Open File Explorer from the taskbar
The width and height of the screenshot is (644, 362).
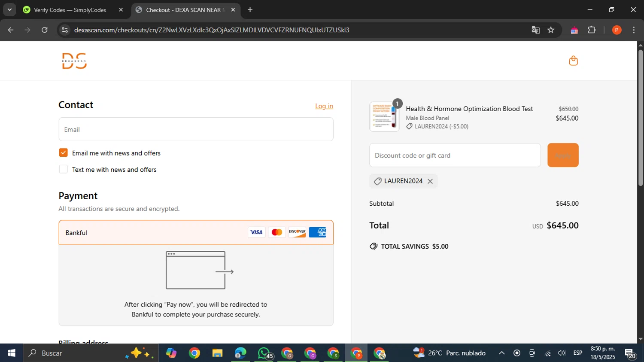[x=217, y=353]
